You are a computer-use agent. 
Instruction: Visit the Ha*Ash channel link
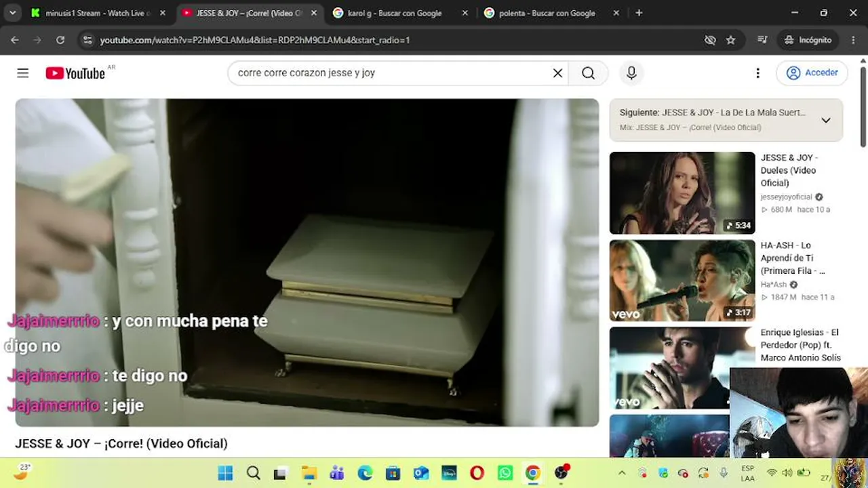(x=774, y=285)
